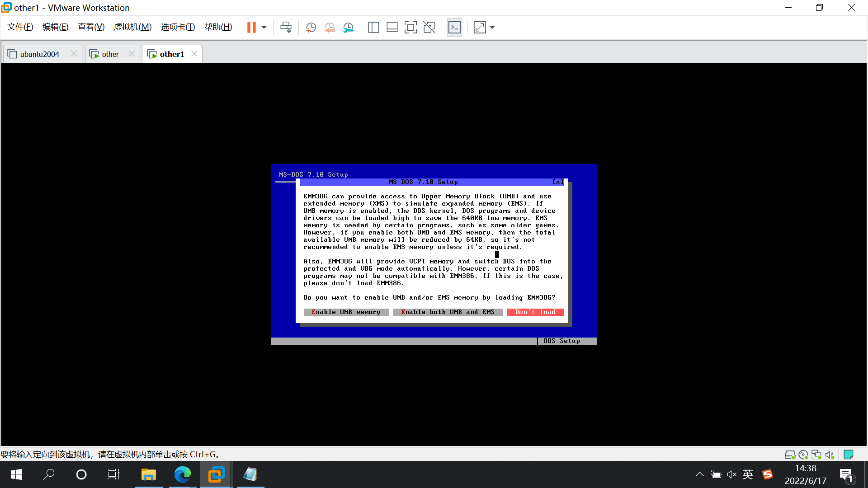Screen dimensions: 868x488
Task: Select Enable UMB memory option
Action: pos(346,312)
